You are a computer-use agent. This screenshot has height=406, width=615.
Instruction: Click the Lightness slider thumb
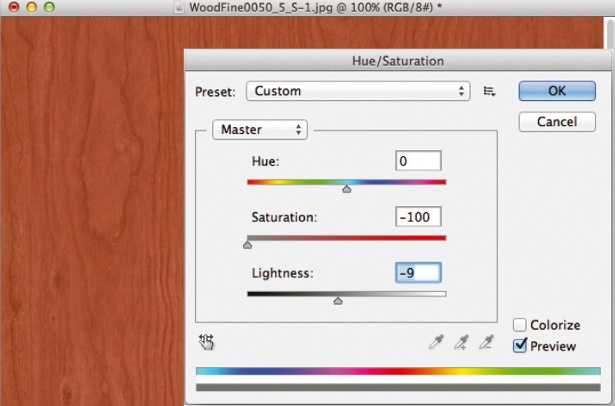[x=338, y=301]
